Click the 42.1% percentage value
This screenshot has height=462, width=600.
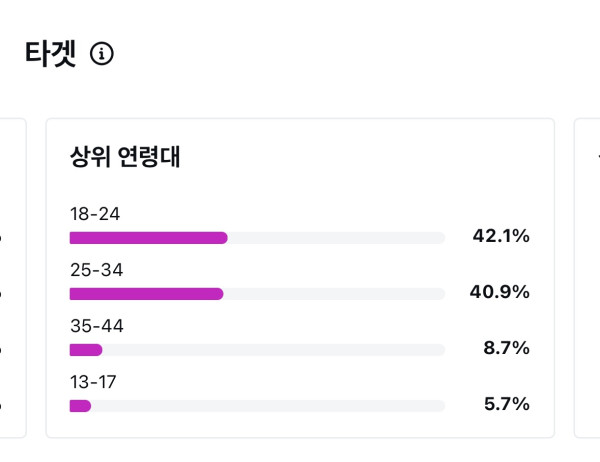(x=501, y=236)
